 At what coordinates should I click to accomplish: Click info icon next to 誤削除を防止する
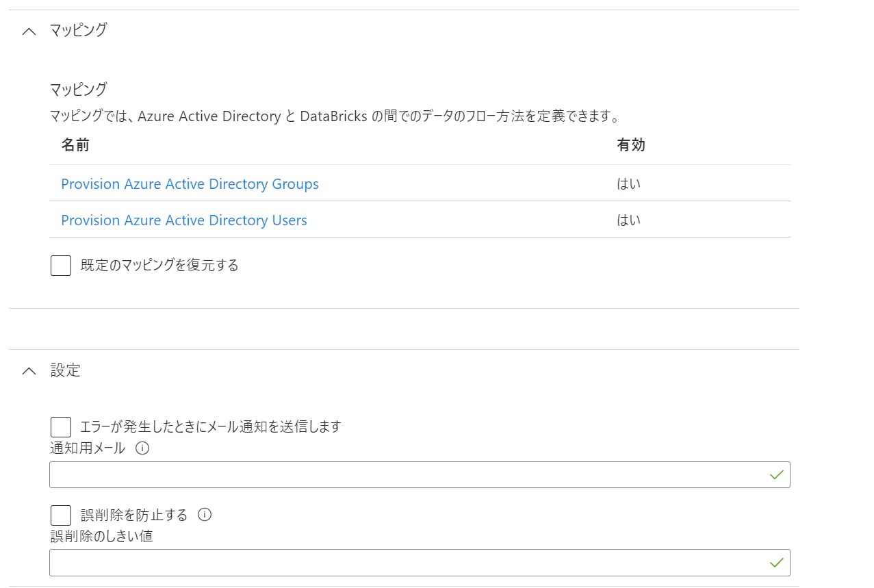(205, 515)
